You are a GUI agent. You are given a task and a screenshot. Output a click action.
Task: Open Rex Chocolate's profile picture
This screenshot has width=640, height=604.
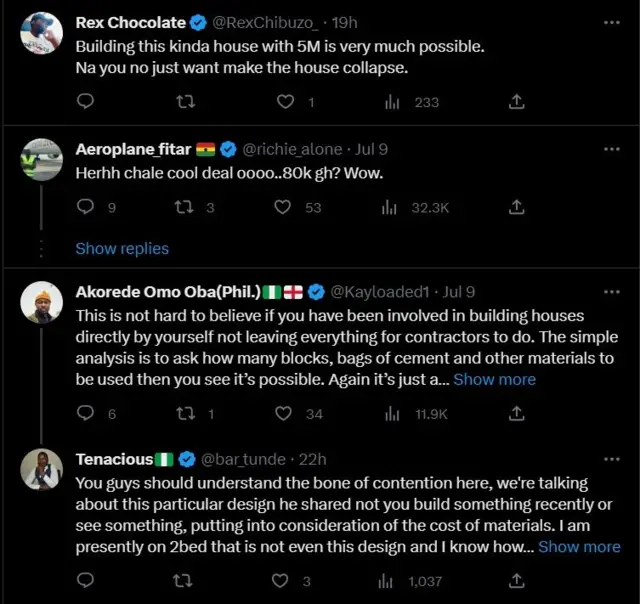point(42,33)
